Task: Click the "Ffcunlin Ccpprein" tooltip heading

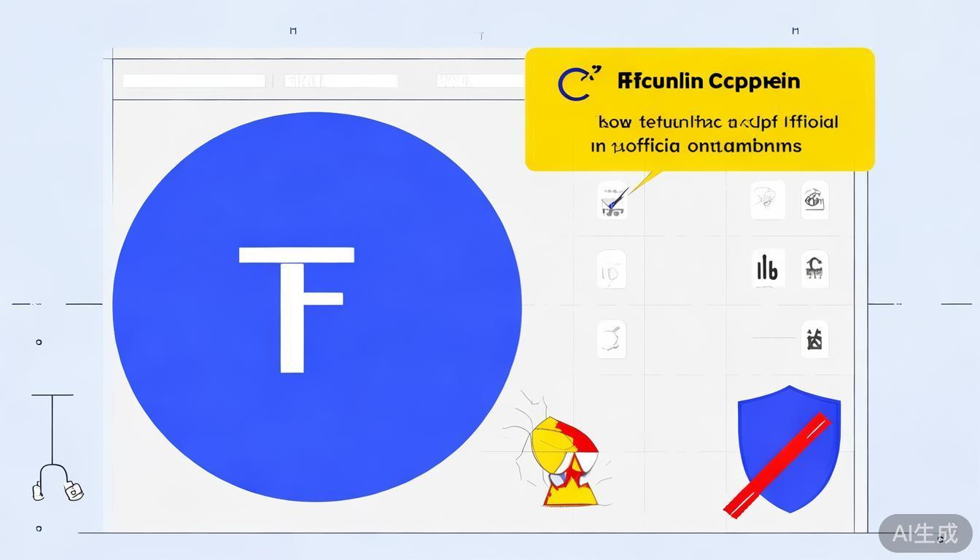Action: pos(708,81)
